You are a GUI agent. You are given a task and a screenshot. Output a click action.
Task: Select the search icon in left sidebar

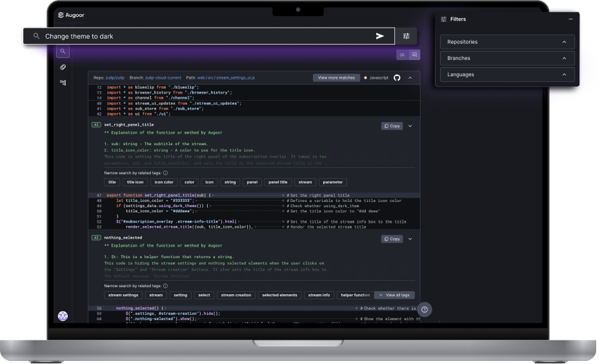[63, 51]
